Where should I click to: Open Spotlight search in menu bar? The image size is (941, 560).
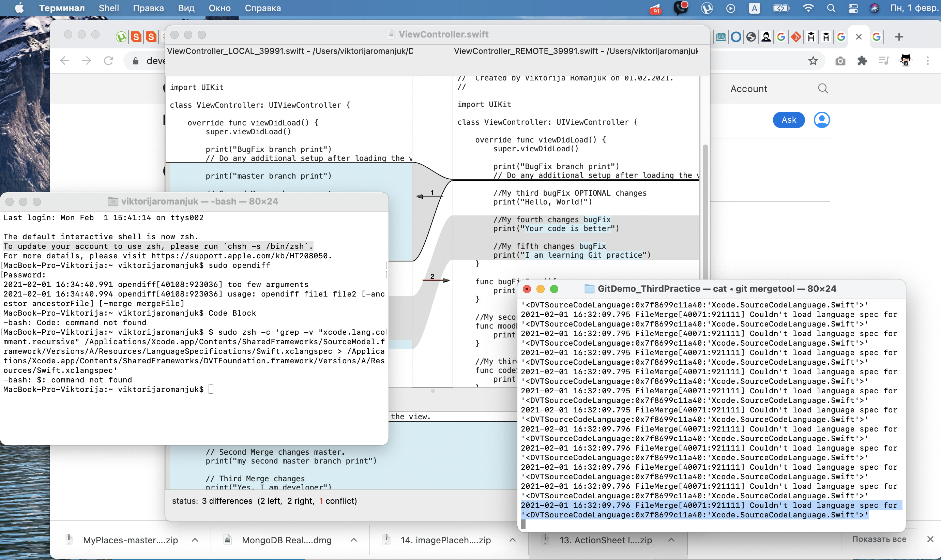coord(831,8)
